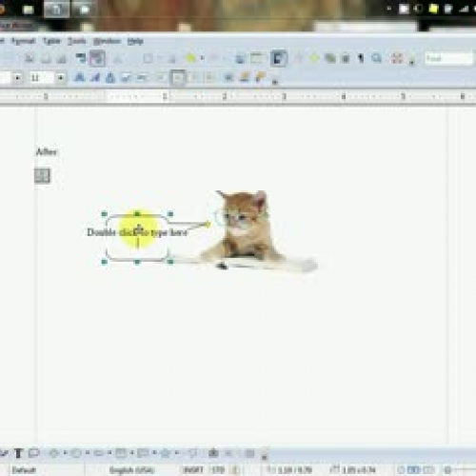Select the Stars shapes drawing tool

pos(166,453)
